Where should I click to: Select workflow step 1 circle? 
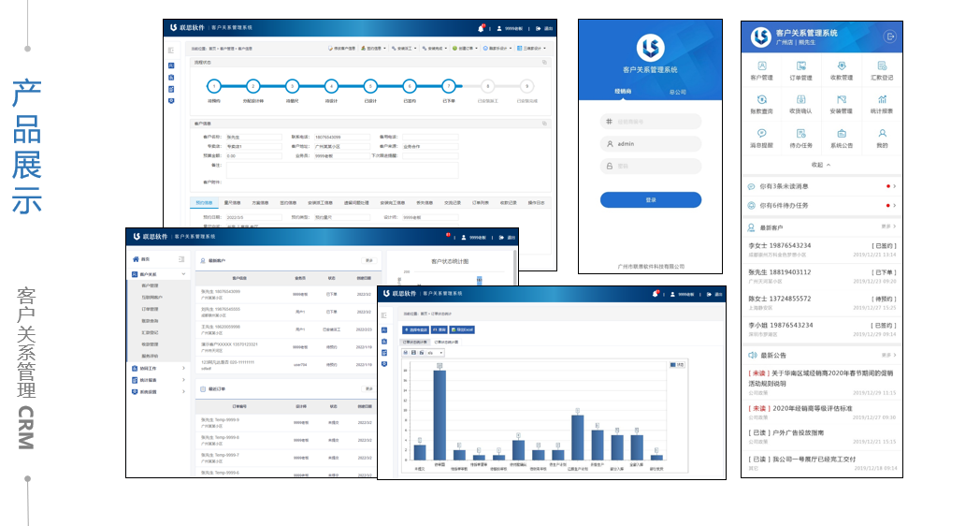click(214, 86)
